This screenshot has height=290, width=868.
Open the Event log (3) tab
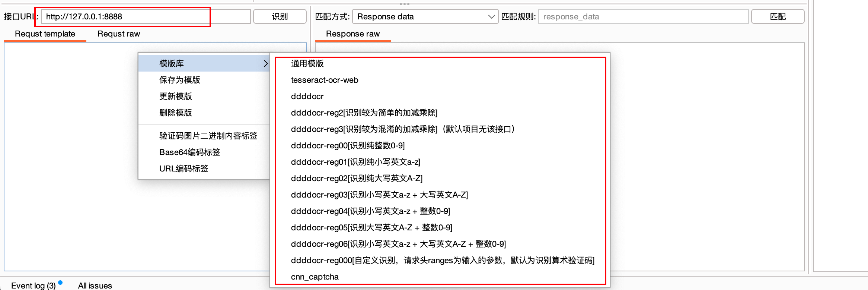click(33, 286)
